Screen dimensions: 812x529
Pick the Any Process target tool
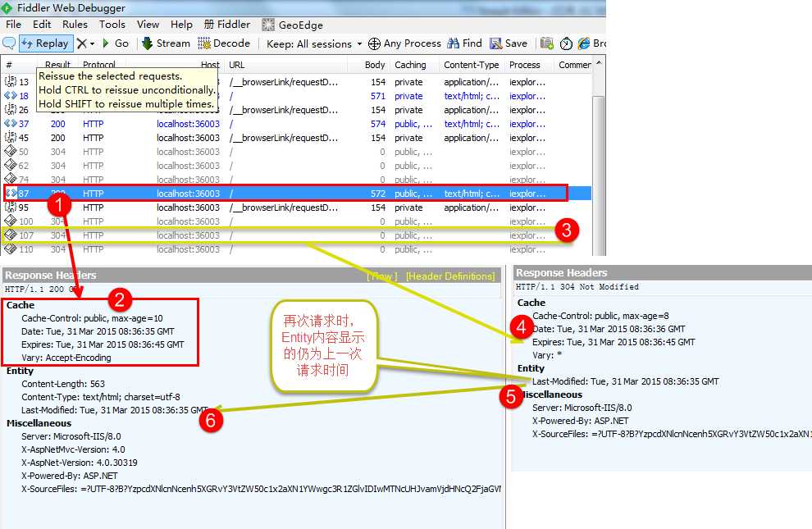click(404, 43)
